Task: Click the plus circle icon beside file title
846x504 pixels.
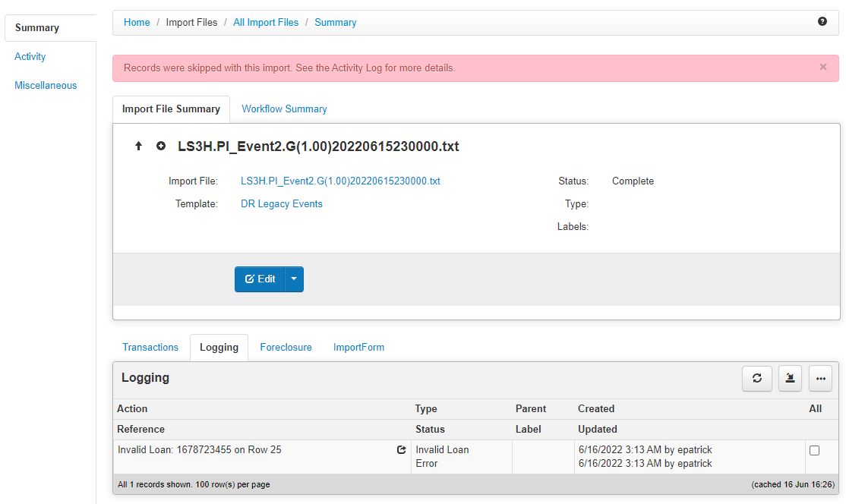Action: (161, 146)
